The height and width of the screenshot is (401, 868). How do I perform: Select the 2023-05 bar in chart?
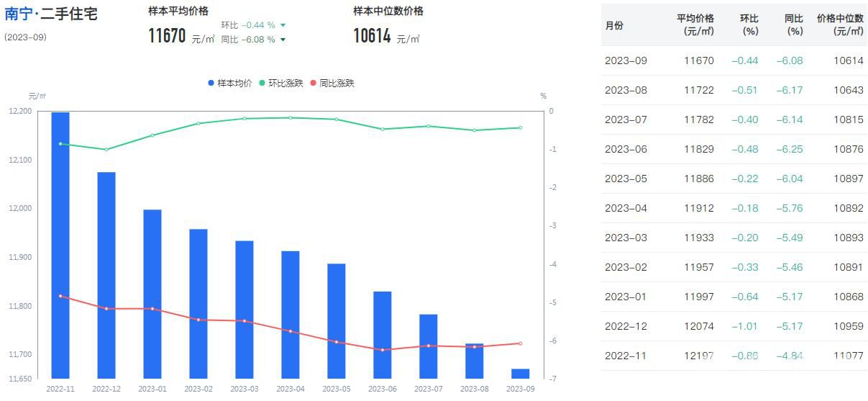pyautogui.click(x=337, y=320)
